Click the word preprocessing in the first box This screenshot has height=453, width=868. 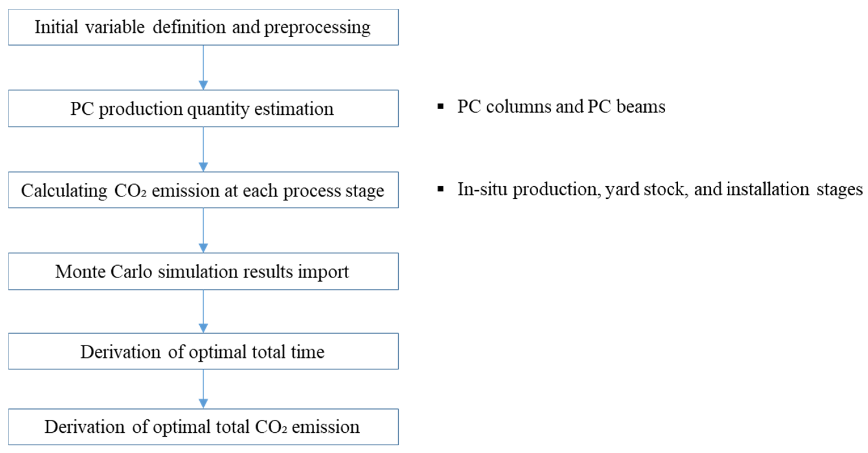click(x=317, y=27)
